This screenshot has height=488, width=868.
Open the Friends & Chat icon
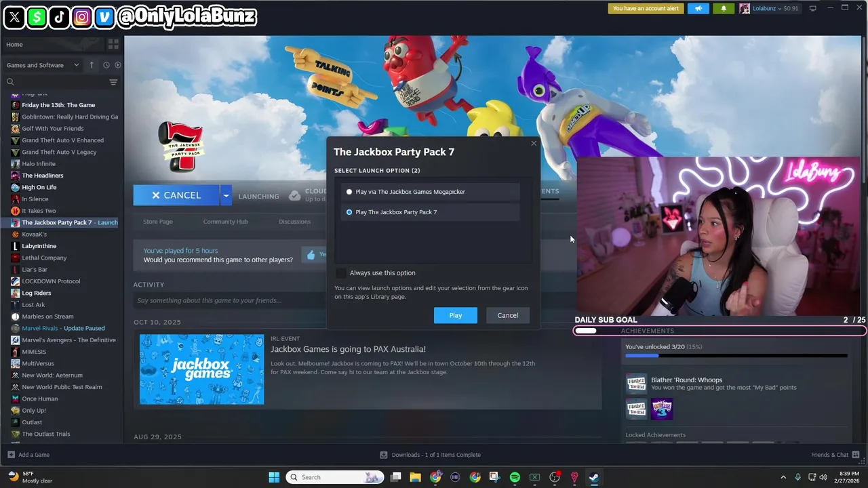(x=856, y=455)
